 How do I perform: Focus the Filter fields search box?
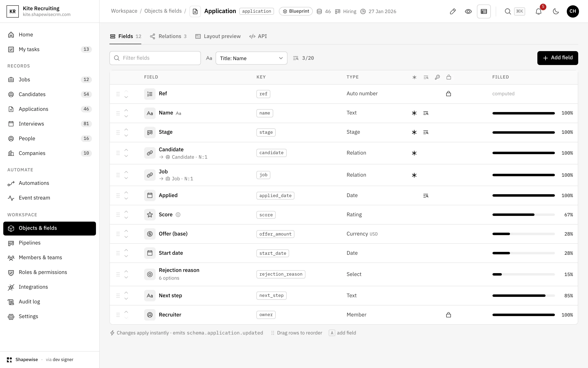[155, 58]
